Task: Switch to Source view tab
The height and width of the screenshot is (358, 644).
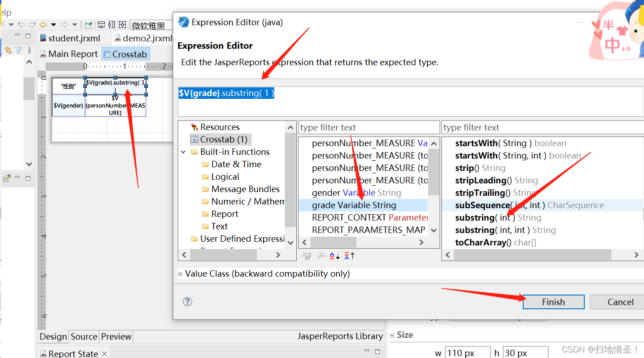Action: pos(84,336)
